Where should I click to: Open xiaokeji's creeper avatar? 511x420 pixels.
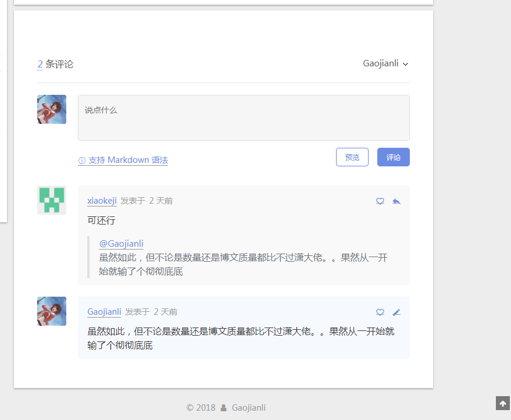point(51,200)
